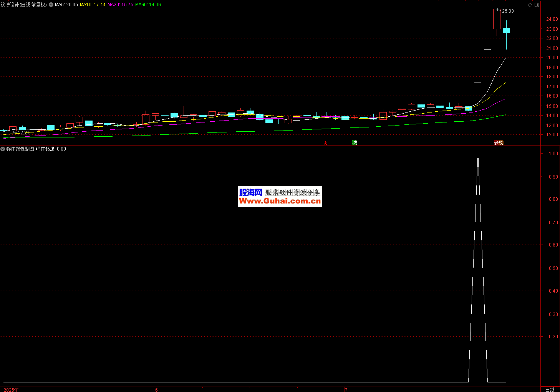Click the 1.00 indicator axis label

click(553, 154)
